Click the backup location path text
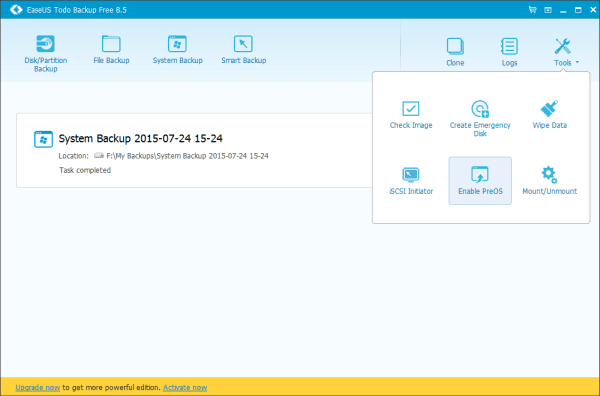600x396 pixels. [187, 156]
